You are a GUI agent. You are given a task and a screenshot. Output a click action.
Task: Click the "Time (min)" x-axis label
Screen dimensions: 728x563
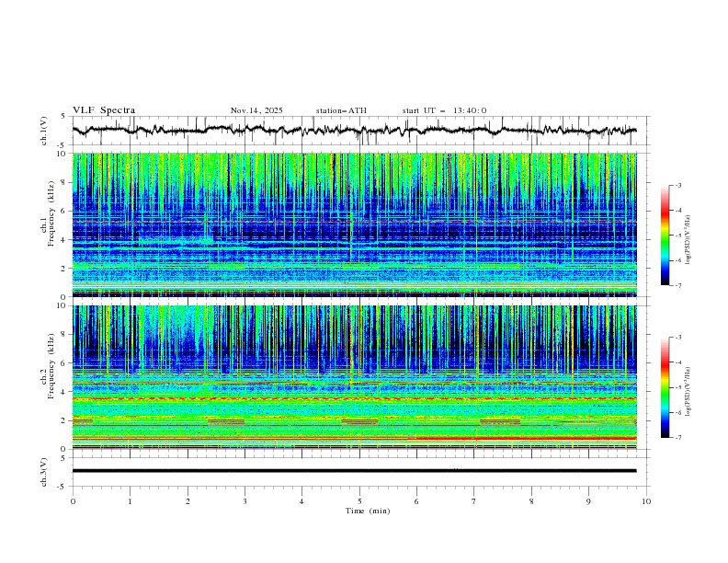pos(368,511)
